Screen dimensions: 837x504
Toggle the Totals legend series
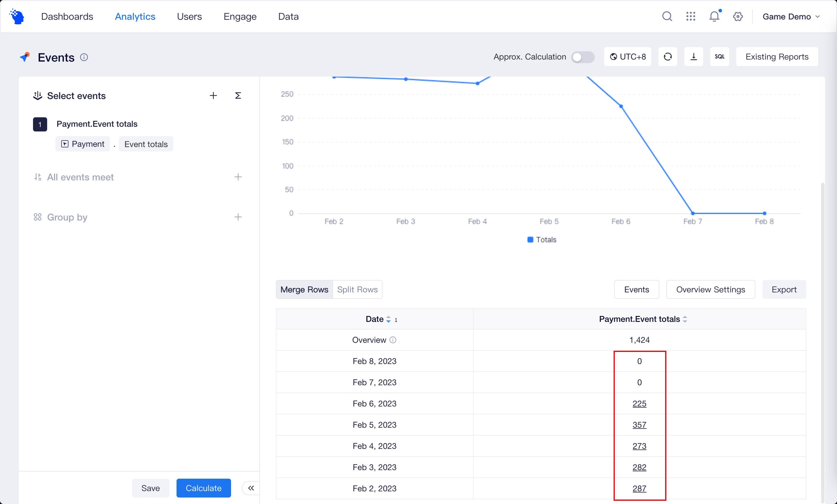[542, 240]
